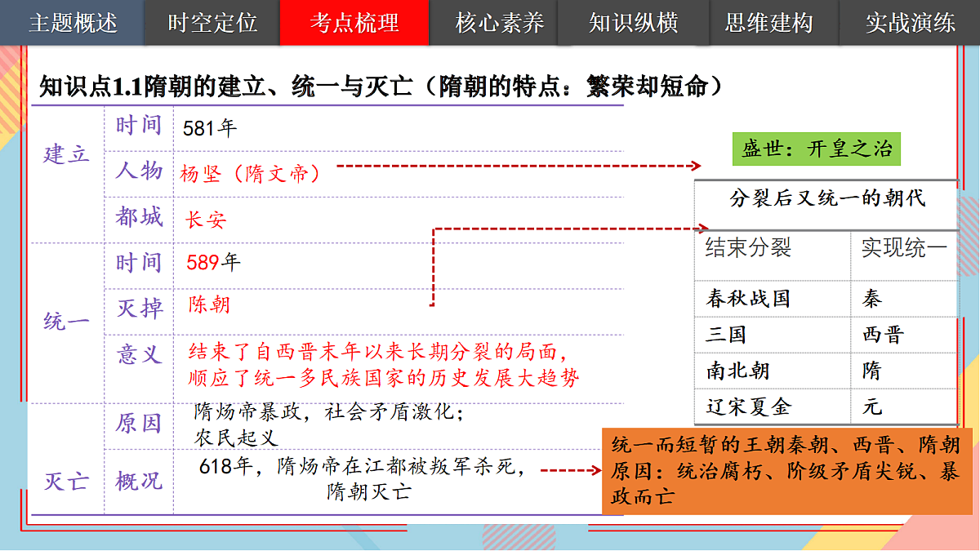This screenshot has width=980, height=551.
Task: Click the text 结束了自西晋末年以来长期分裂的局面
Action: click(x=377, y=352)
